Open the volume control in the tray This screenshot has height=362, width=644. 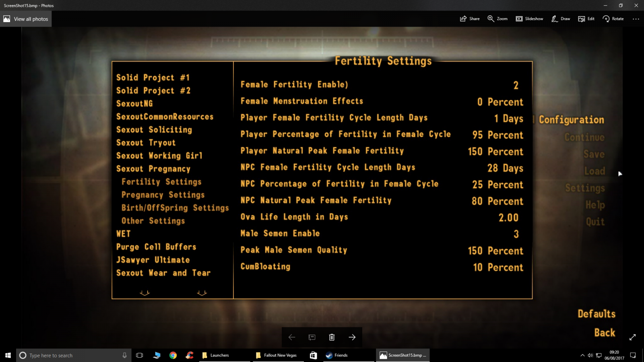pos(590,355)
